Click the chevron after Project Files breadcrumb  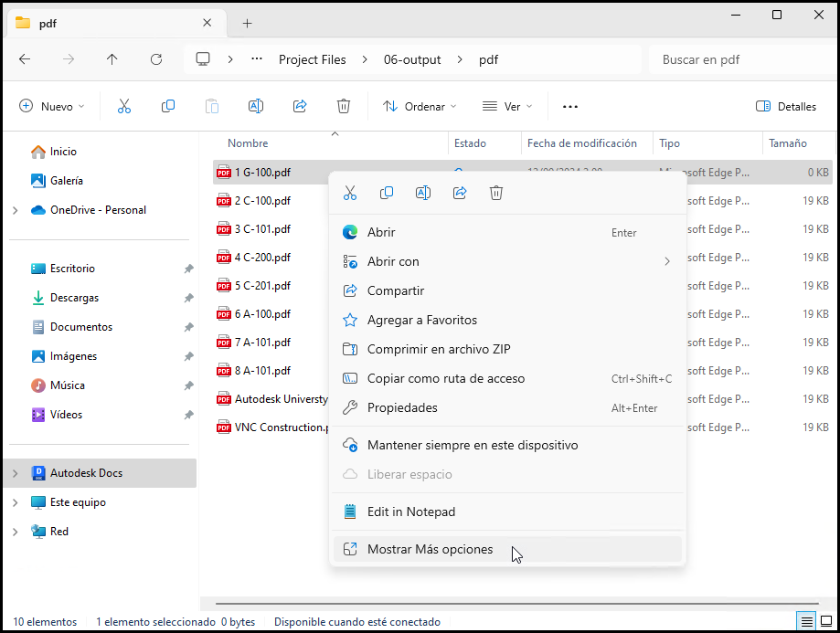click(x=365, y=59)
